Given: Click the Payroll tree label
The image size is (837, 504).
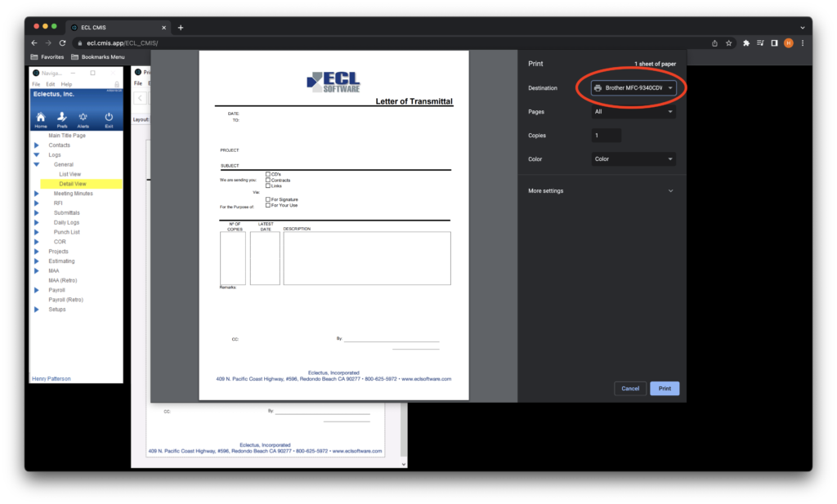Looking at the screenshot, I should 56,290.
